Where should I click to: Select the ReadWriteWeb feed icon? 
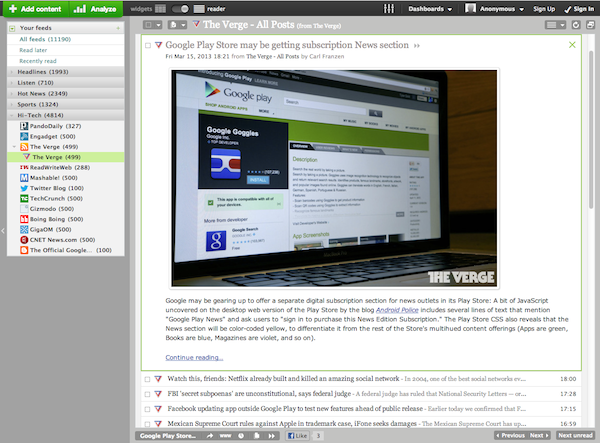[24, 167]
